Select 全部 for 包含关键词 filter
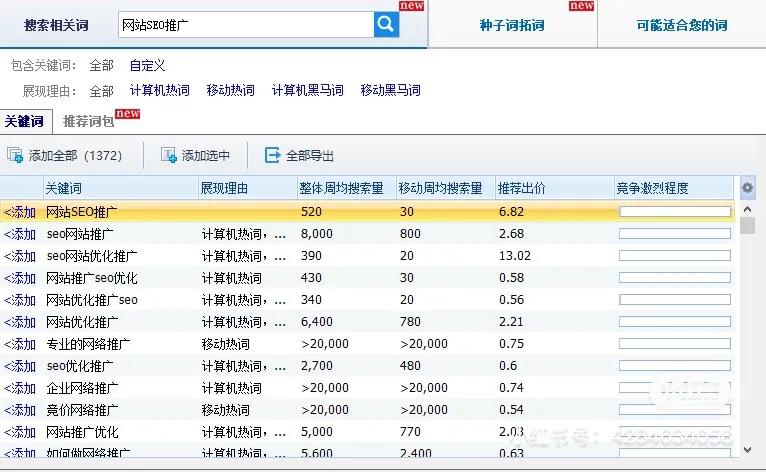766x472 pixels. (101, 65)
